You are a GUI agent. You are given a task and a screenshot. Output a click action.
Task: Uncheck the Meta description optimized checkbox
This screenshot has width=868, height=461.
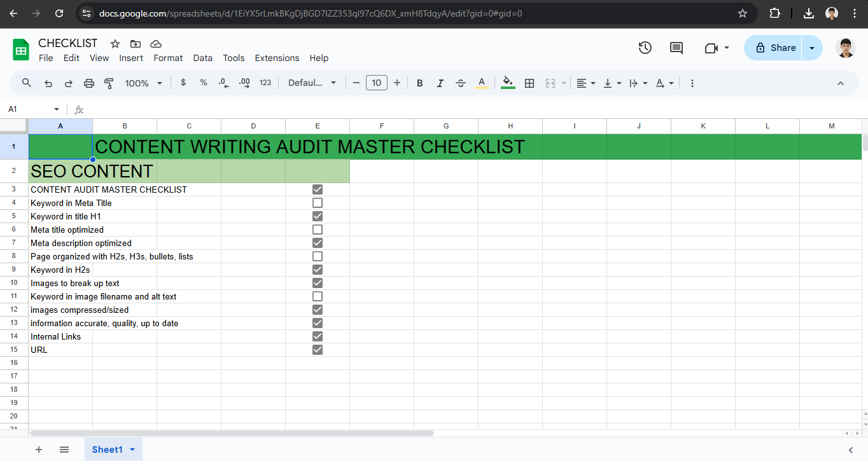point(318,243)
